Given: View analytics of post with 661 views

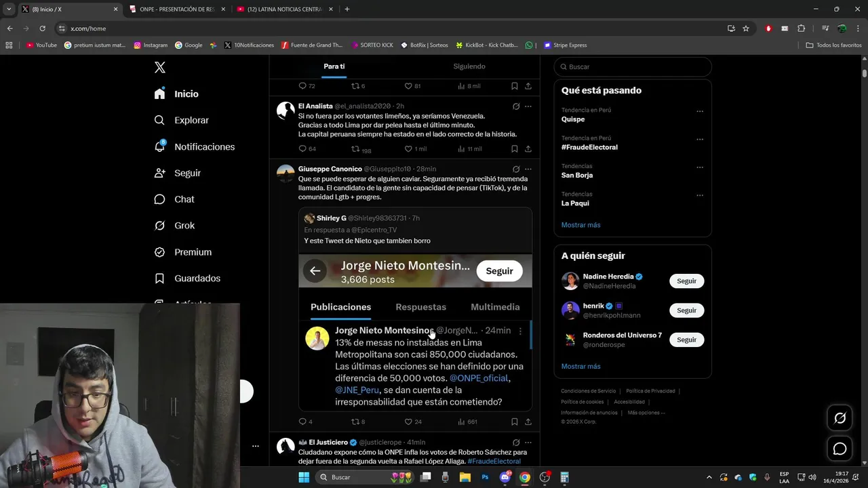Looking at the screenshot, I should pos(467,422).
